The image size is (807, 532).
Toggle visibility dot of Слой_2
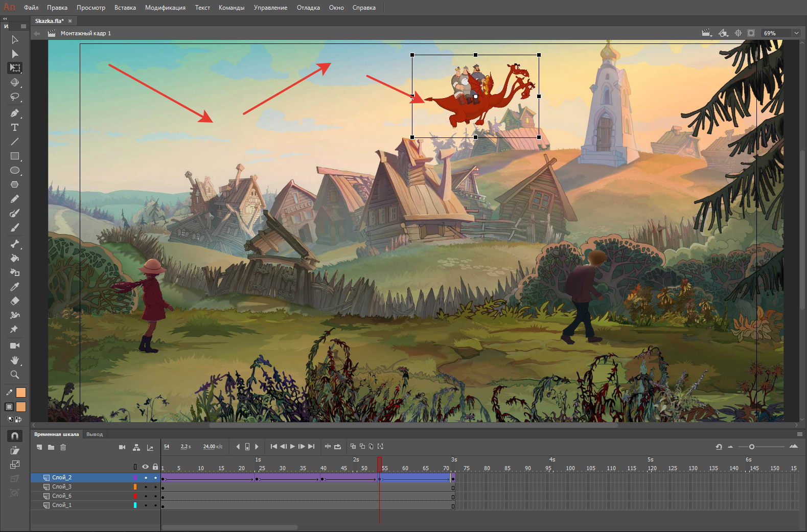pos(146,478)
